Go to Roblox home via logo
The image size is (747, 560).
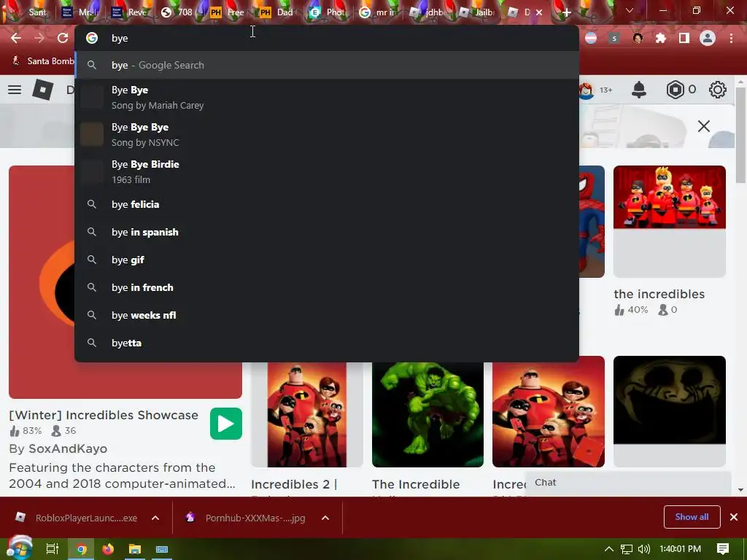[42, 90]
